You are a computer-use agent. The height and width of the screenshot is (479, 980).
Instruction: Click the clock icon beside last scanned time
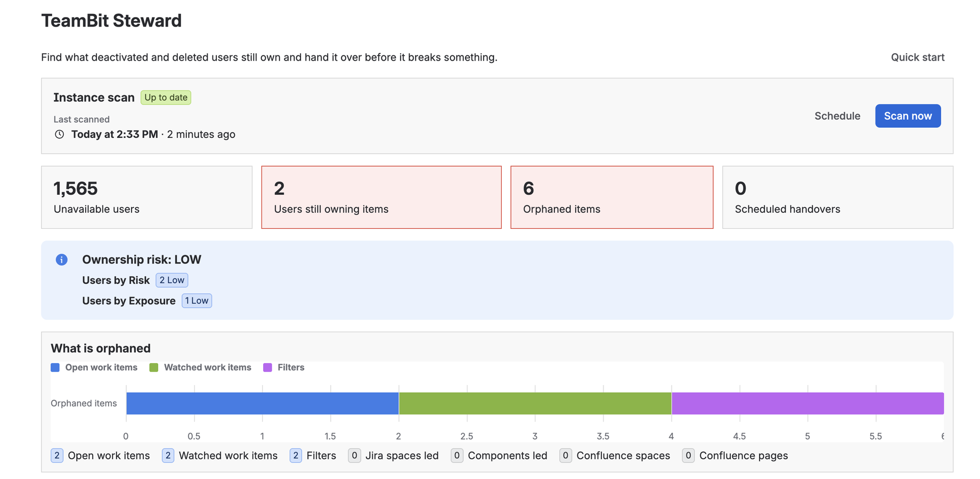point(60,134)
